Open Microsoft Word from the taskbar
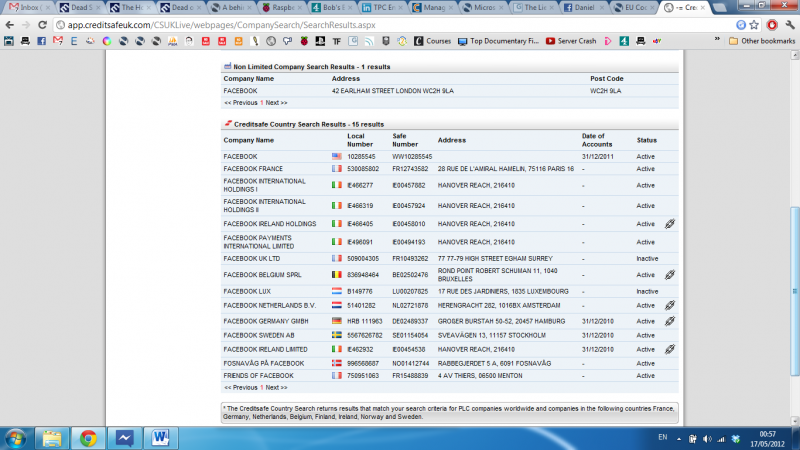800x450 pixels. coord(160,438)
